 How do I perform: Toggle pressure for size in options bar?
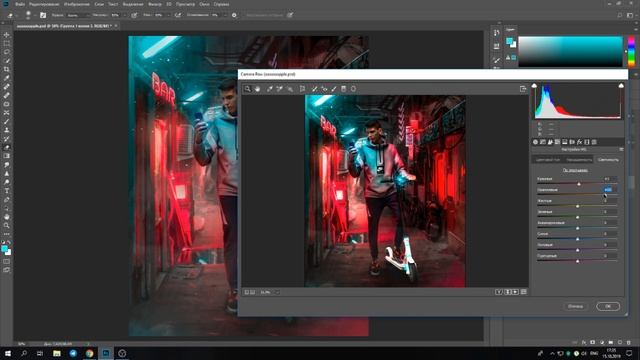(x=290, y=15)
